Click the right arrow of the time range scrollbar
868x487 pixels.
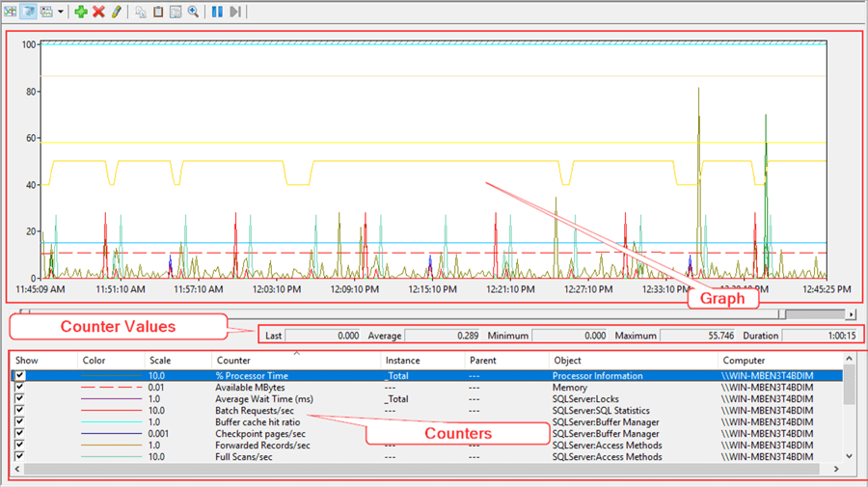(851, 314)
